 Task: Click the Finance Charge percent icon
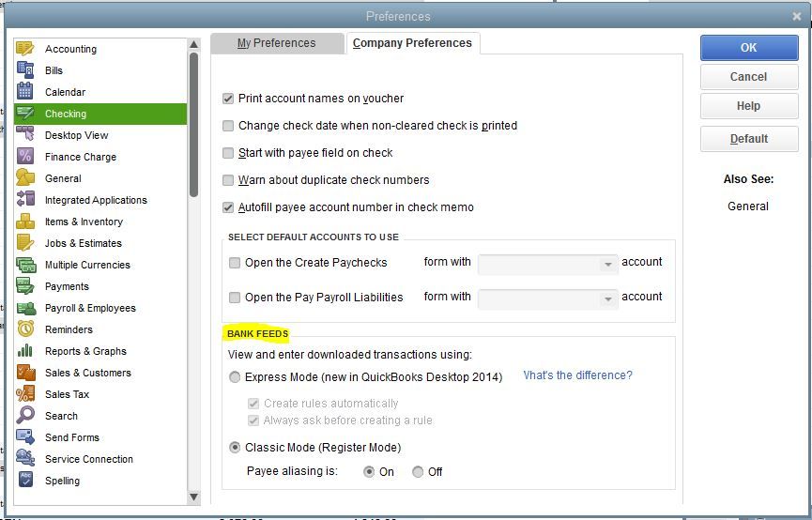[x=25, y=157]
